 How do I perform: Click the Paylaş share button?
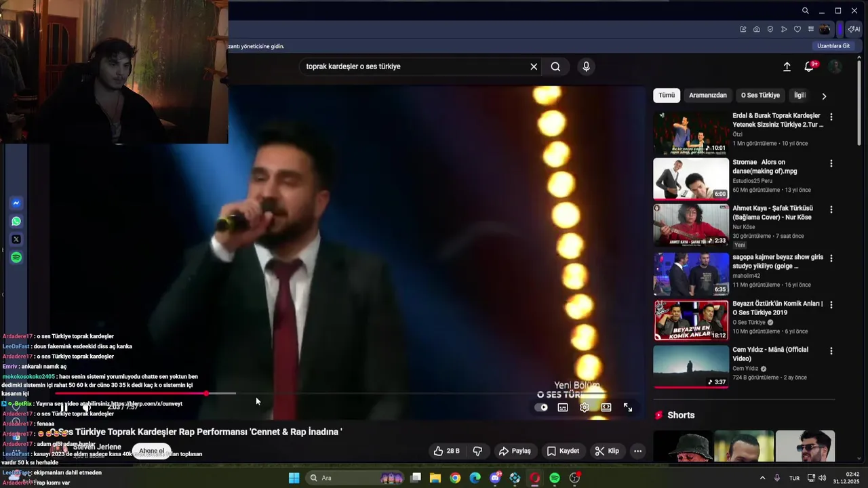(x=515, y=451)
